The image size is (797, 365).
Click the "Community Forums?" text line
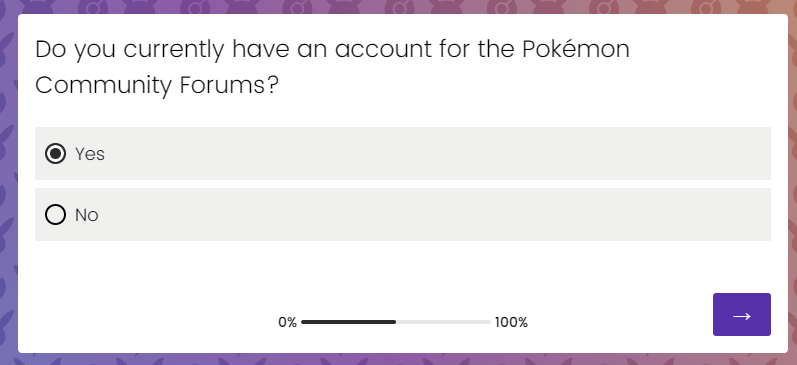[x=157, y=85]
